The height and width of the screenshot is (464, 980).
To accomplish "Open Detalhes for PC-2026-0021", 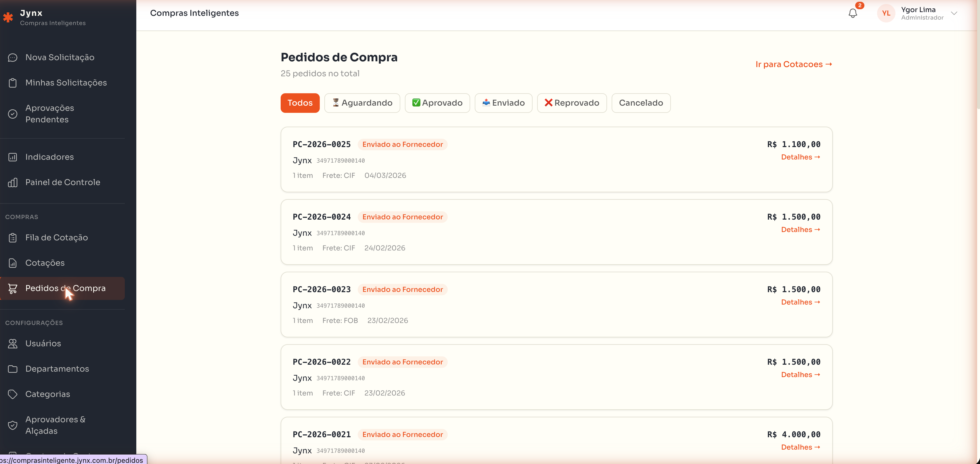I will tap(801, 447).
